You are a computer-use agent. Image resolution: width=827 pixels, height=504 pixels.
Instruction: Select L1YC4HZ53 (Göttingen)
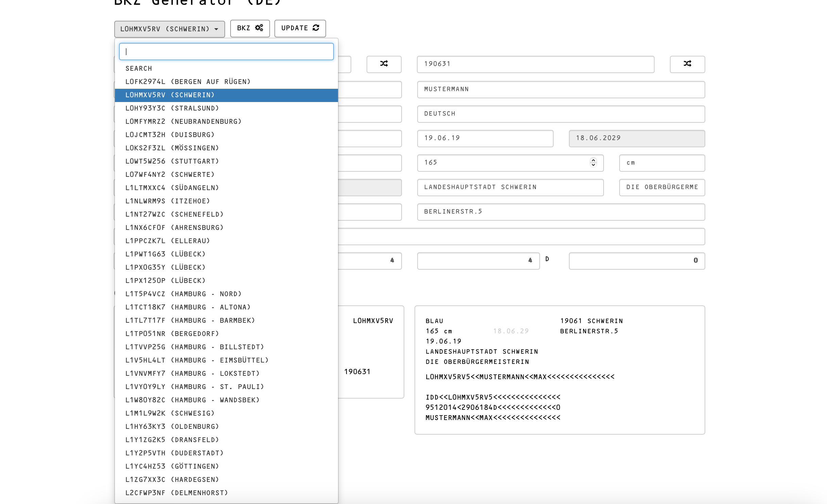tap(226, 466)
